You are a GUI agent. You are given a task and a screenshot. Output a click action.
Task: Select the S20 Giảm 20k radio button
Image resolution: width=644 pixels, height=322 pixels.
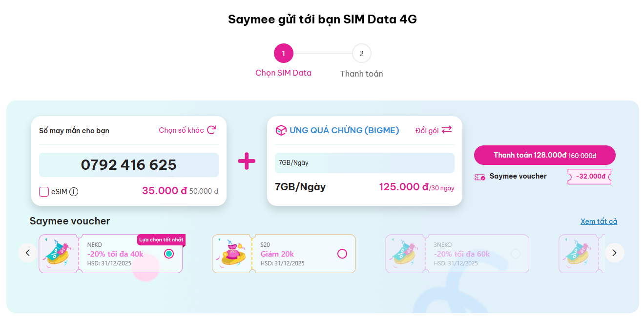click(342, 254)
